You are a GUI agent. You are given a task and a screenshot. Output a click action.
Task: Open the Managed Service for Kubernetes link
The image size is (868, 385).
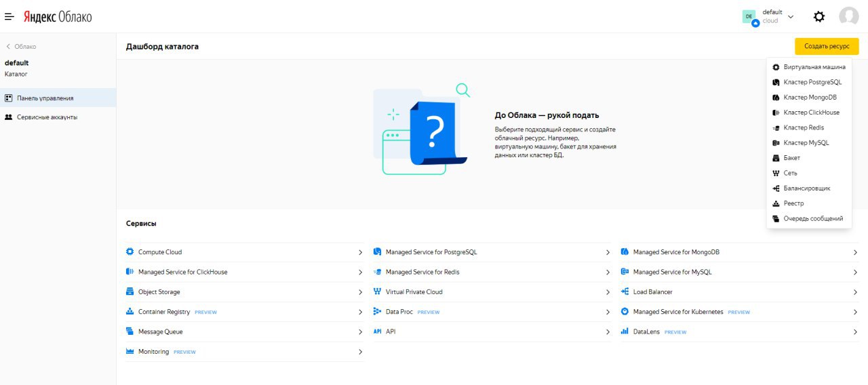point(678,312)
